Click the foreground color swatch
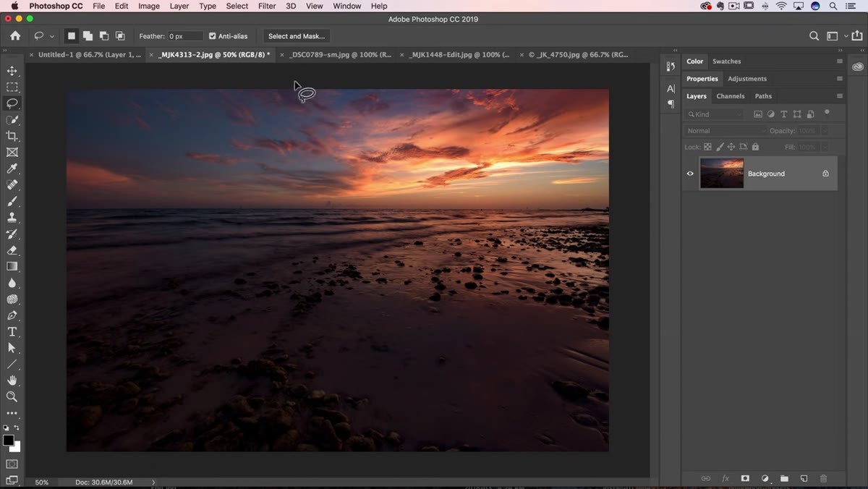Screen dimensions: 868x489 (x=8, y=441)
